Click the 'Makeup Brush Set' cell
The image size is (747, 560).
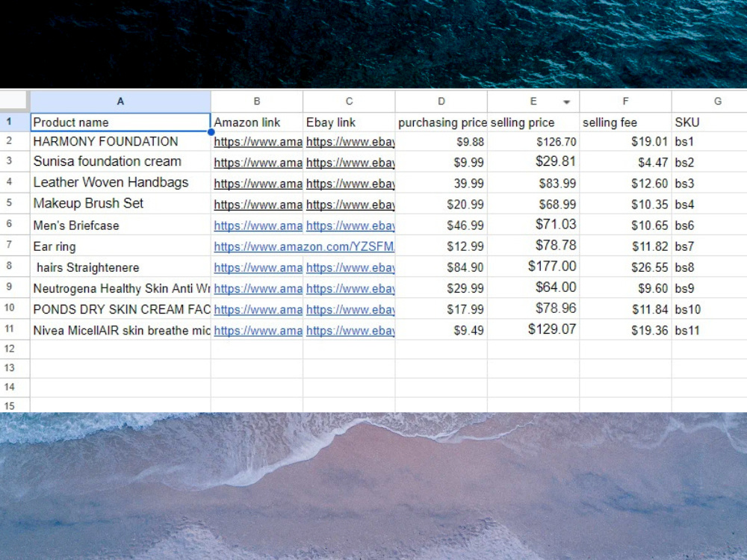pyautogui.click(x=120, y=204)
